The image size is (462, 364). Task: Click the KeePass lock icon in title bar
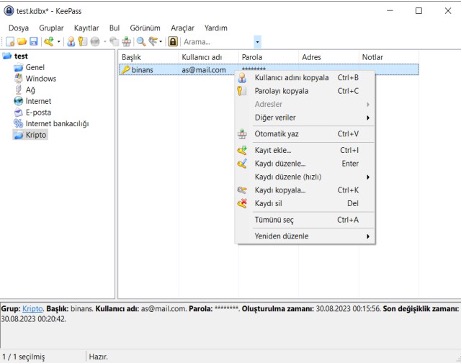point(9,11)
